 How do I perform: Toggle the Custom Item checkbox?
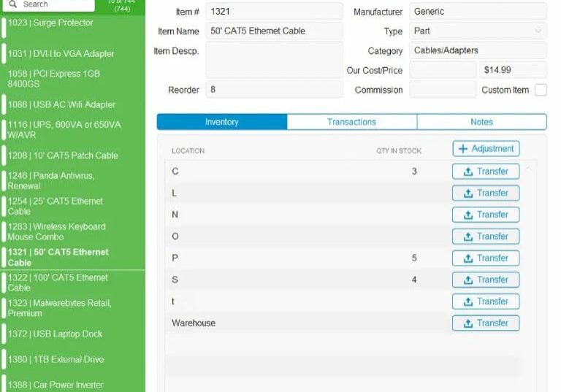click(x=541, y=90)
